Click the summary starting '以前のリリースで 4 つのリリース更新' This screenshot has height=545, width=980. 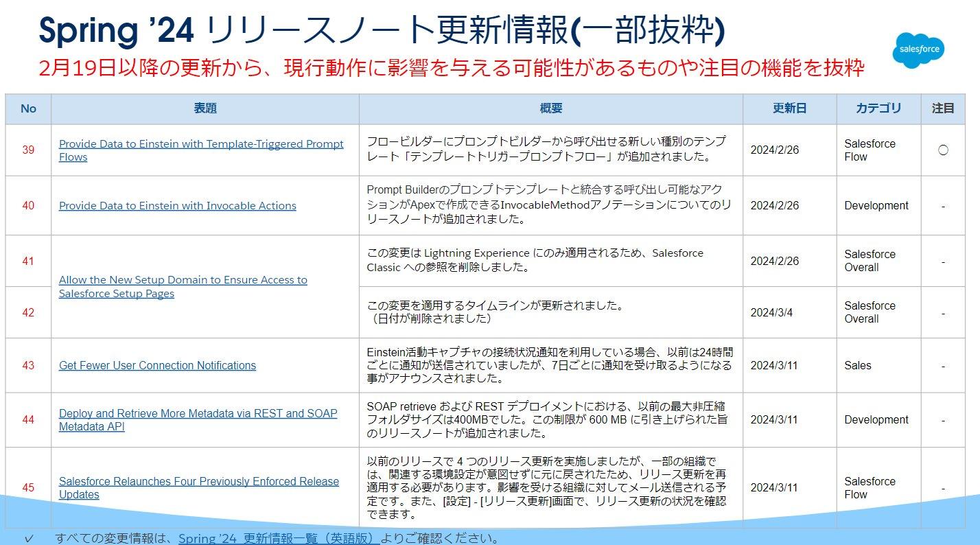[x=547, y=487]
